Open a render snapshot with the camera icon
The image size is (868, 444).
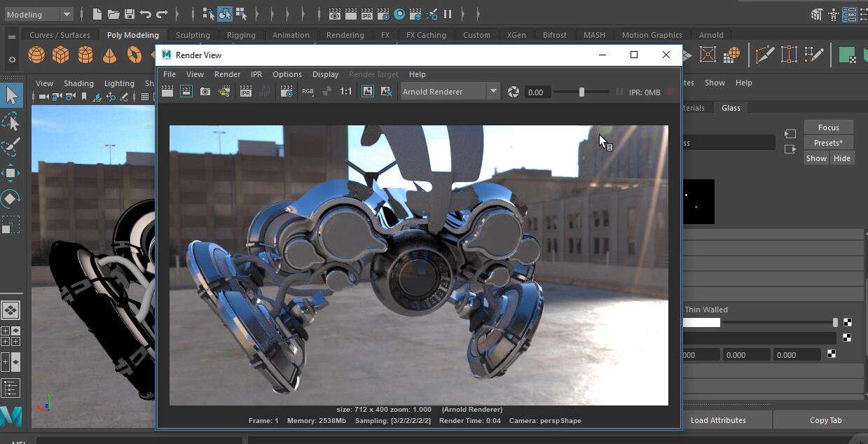204,92
